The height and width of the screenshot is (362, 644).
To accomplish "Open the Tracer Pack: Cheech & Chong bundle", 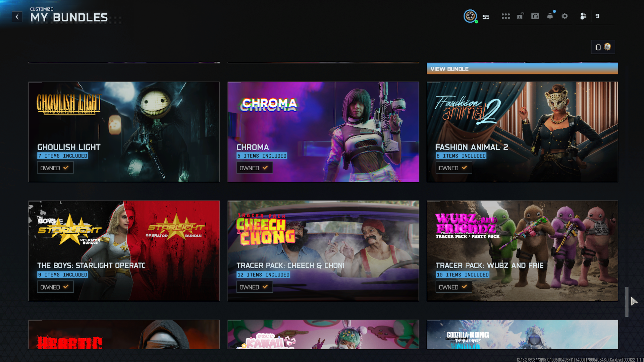I will click(323, 251).
